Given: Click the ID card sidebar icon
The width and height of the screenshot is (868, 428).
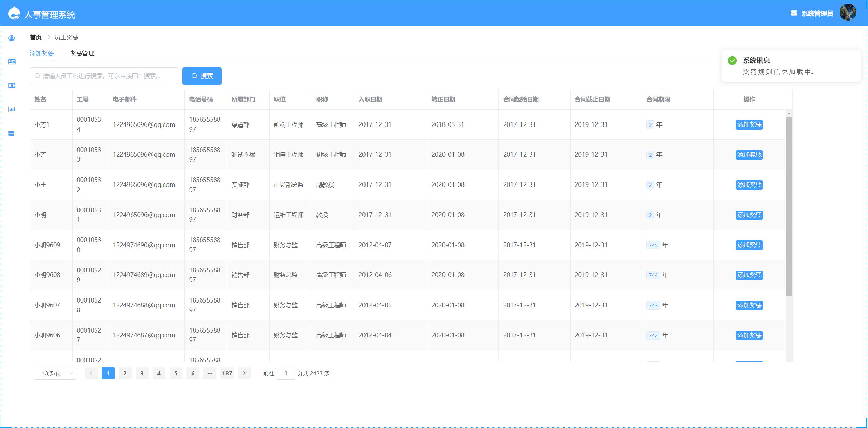Looking at the screenshot, I should point(12,62).
